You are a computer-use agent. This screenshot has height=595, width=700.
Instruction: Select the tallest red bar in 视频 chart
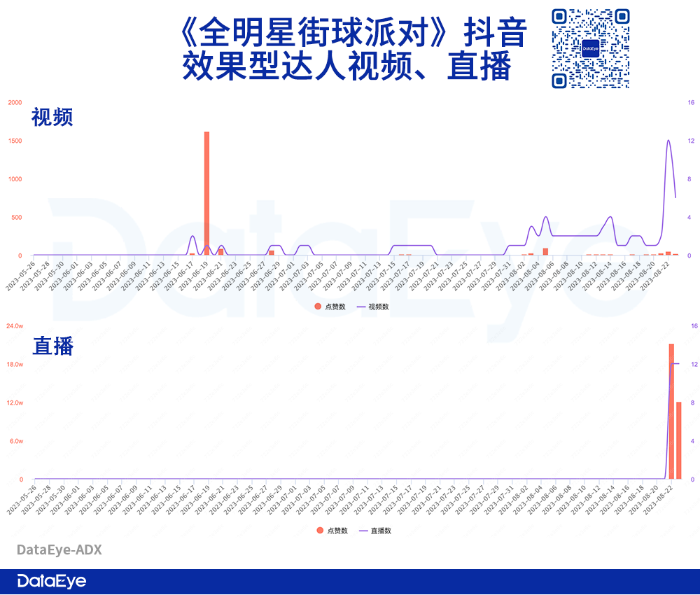pyautogui.click(x=206, y=192)
